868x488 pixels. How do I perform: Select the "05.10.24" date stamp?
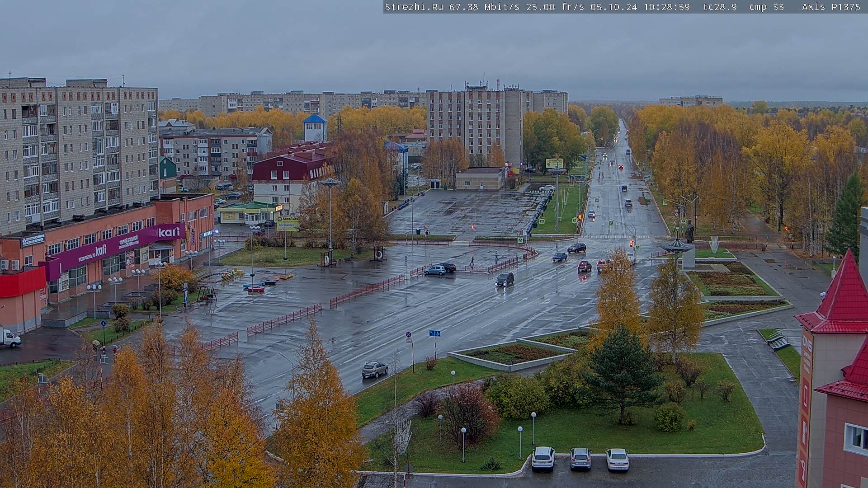pyautogui.click(x=614, y=7)
